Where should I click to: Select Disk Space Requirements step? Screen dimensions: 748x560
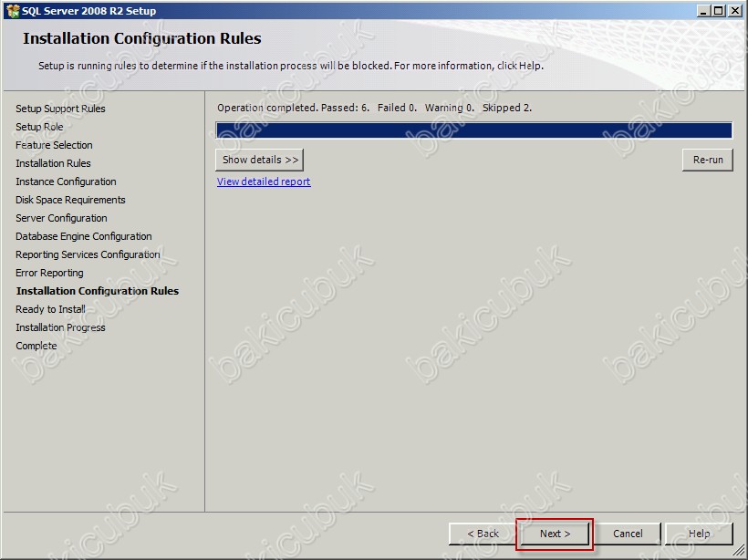click(x=70, y=200)
